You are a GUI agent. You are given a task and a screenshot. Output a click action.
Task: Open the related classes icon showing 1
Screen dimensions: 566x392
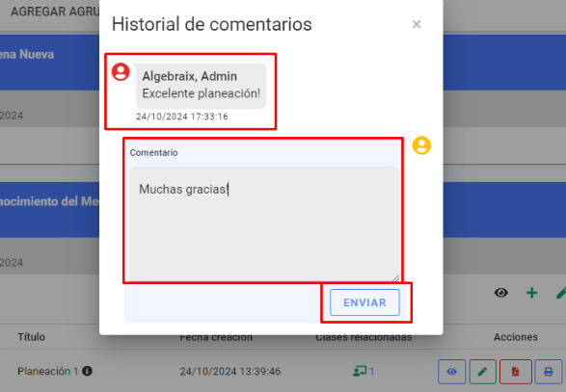364,371
